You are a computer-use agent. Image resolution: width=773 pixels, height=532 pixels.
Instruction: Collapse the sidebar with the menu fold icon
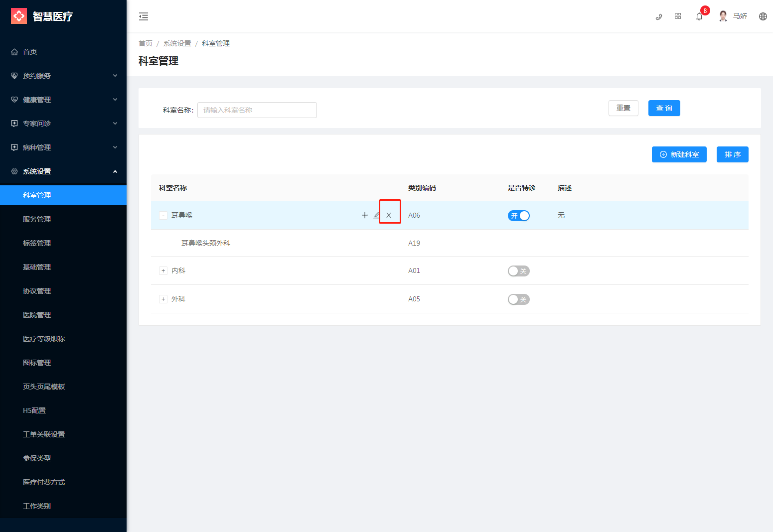point(144,16)
